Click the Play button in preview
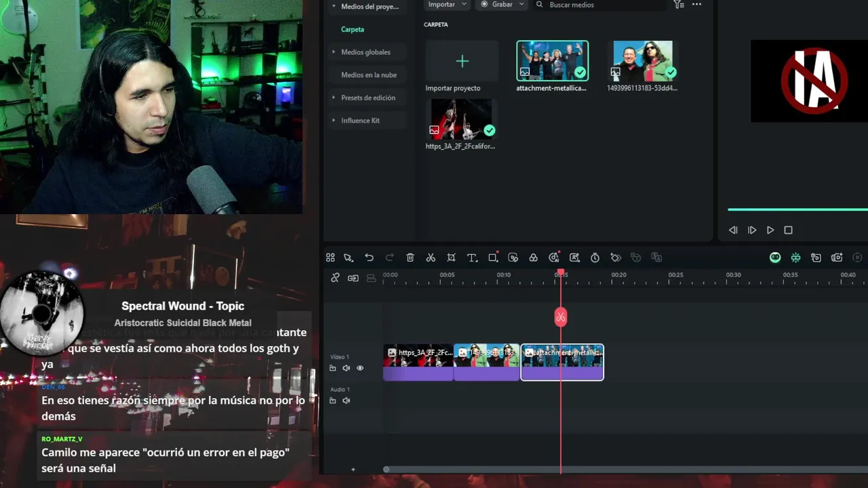 [x=770, y=230]
